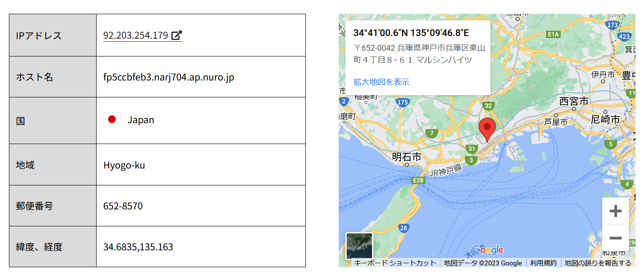Open 利用規約 link
This screenshot has width=644, height=273.
tap(543, 263)
